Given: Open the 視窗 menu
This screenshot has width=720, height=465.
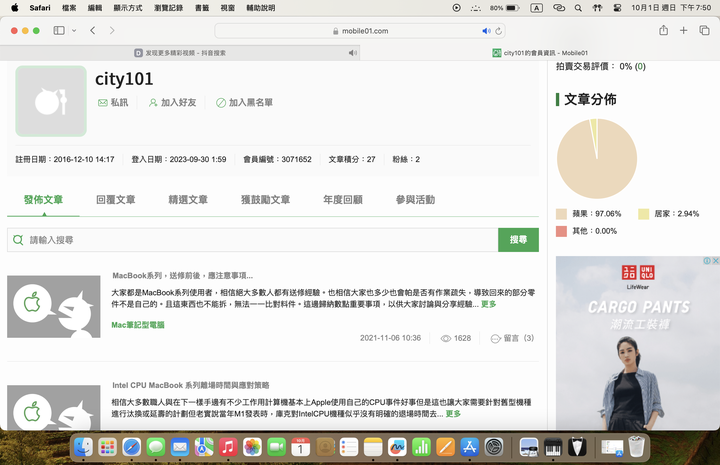Looking at the screenshot, I should pyautogui.click(x=228, y=8).
